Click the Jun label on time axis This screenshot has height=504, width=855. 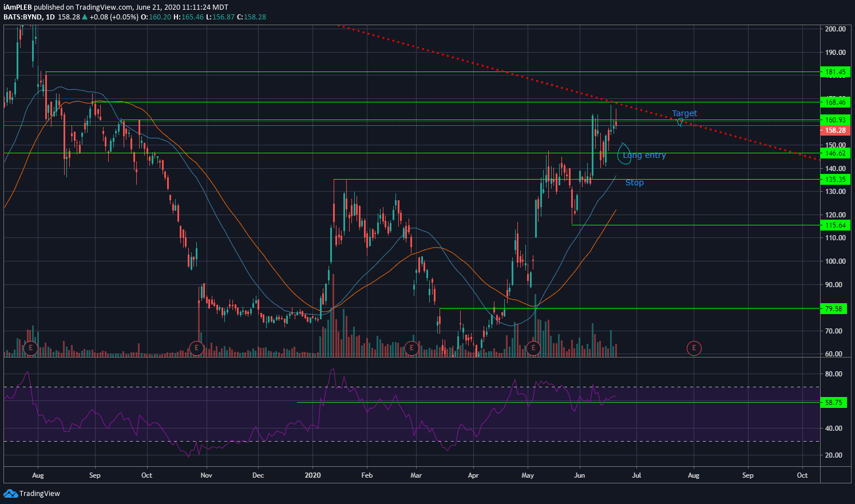click(580, 475)
